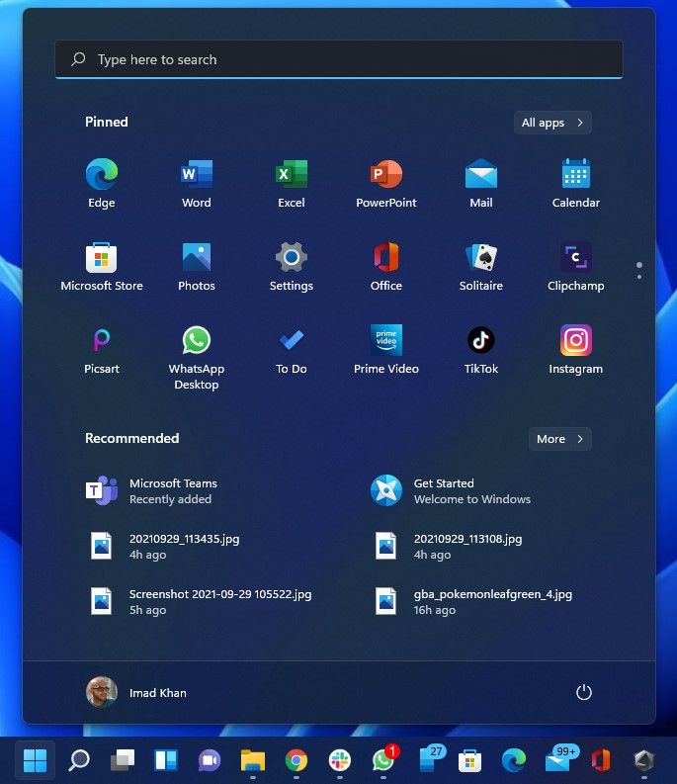Image resolution: width=677 pixels, height=784 pixels.
Task: Open the Calendar pinned app
Action: coord(576,183)
